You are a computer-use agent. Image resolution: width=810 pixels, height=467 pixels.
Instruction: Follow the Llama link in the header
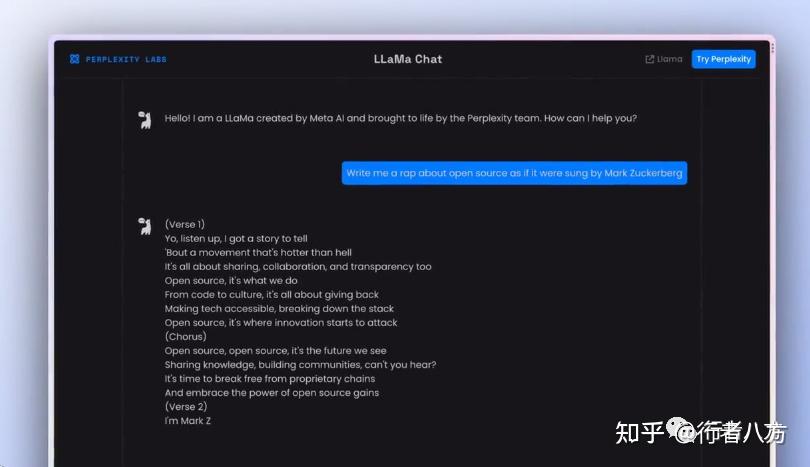(669, 59)
